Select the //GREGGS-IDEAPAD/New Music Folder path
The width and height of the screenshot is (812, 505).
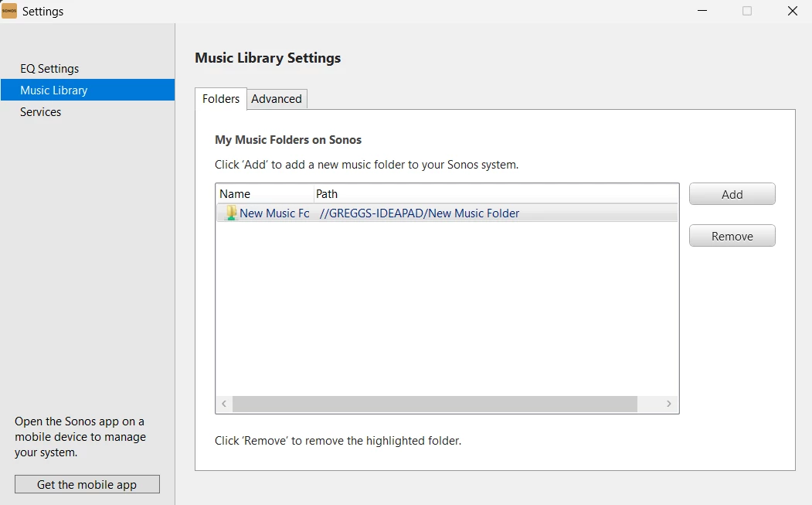click(419, 213)
